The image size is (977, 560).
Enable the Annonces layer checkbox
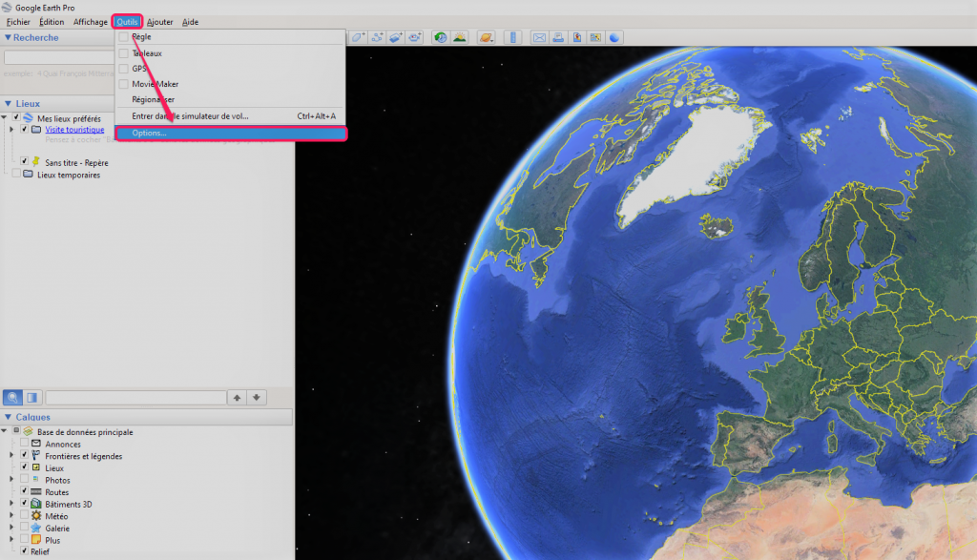point(24,444)
